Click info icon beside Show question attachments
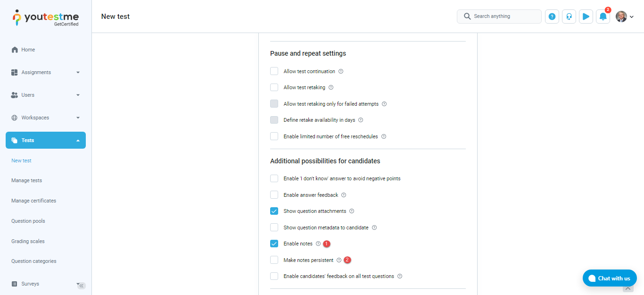Screen dimensions: 644x295 tap(352, 211)
